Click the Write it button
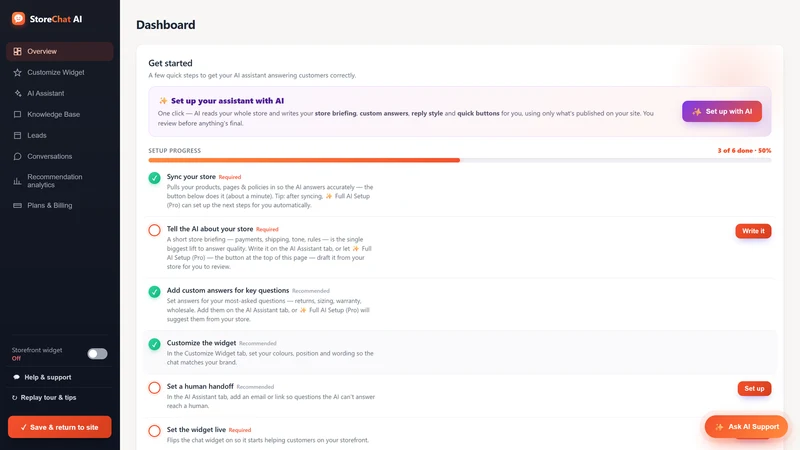This screenshot has width=800, height=450. tap(753, 231)
